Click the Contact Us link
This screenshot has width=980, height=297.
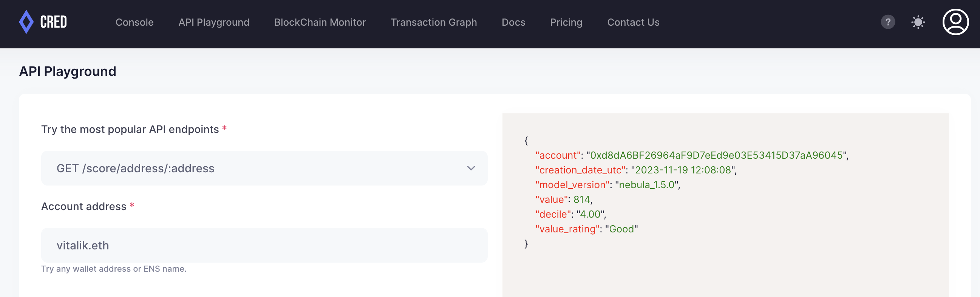point(633,22)
